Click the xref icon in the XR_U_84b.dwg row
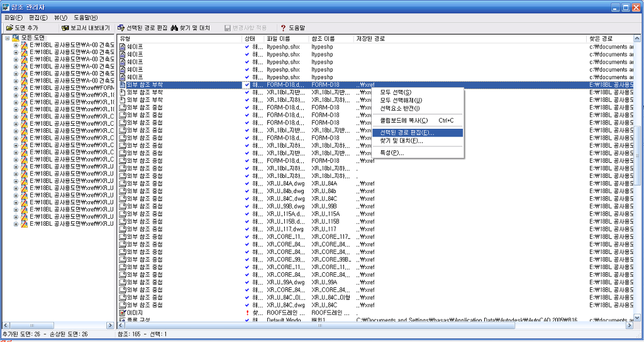The width and height of the screenshot is (644, 342). click(123, 191)
